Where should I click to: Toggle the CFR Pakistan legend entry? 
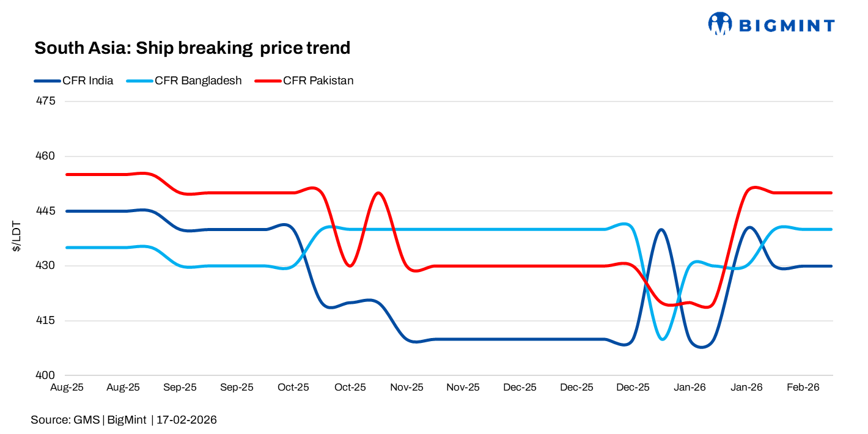[318, 81]
